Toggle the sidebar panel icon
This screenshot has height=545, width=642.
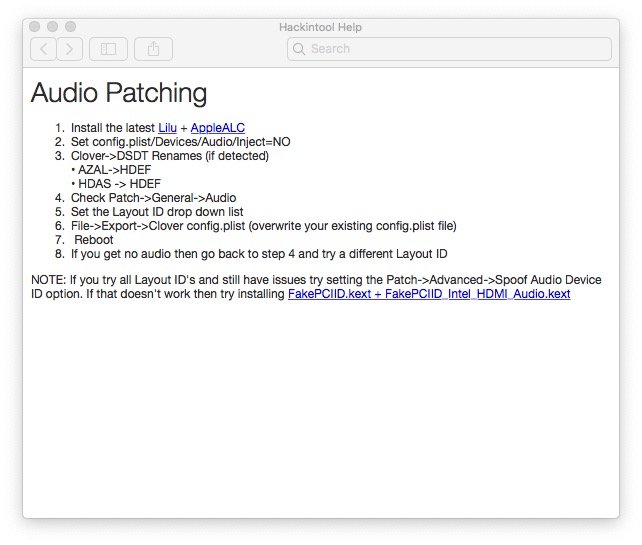pyautogui.click(x=108, y=49)
